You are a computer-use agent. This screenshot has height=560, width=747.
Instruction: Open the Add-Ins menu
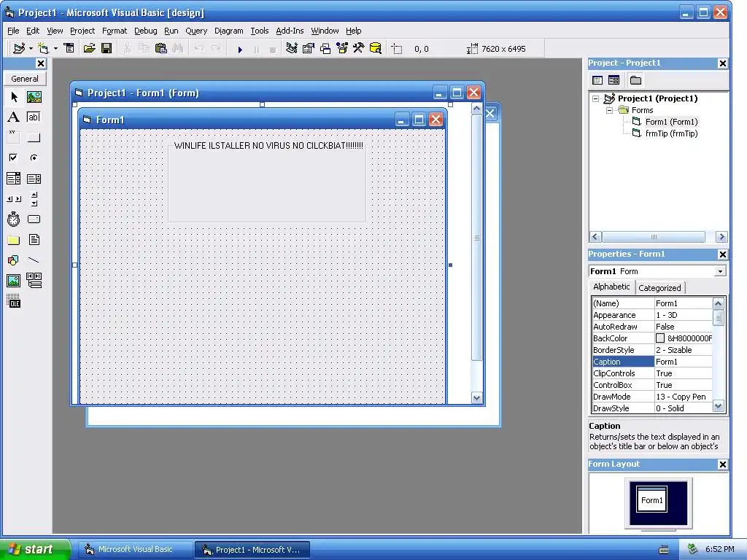pos(290,31)
